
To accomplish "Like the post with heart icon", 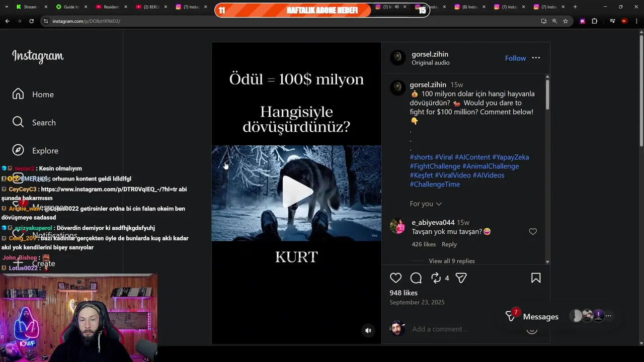I will (396, 278).
